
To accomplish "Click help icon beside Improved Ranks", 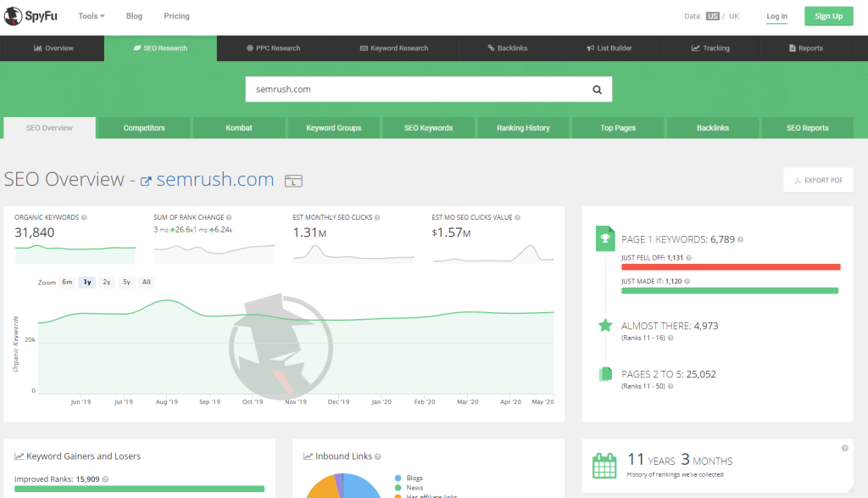I will coord(105,479).
